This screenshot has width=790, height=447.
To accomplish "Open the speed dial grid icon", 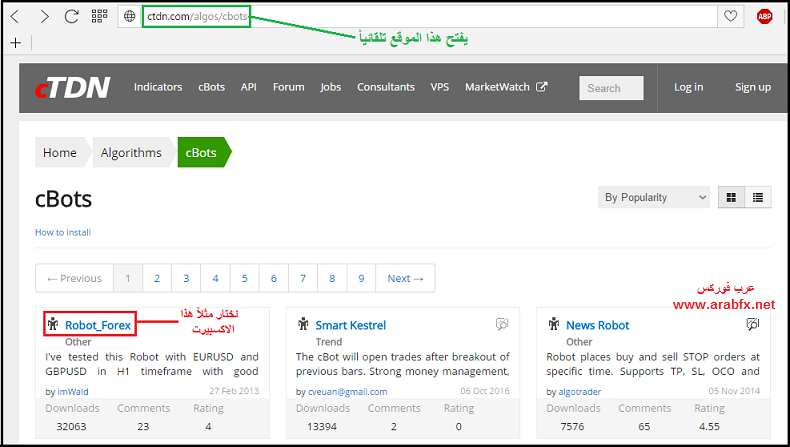I will 99,16.
